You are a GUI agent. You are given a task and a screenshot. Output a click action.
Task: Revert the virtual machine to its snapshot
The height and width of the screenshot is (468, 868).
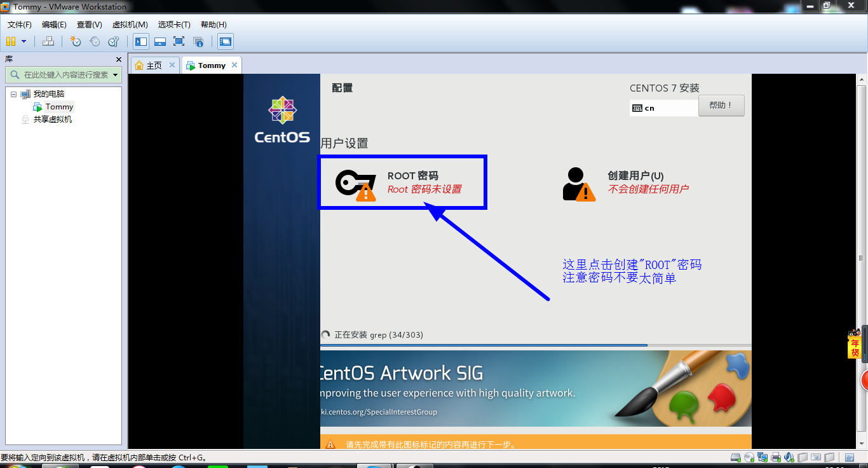click(x=95, y=41)
